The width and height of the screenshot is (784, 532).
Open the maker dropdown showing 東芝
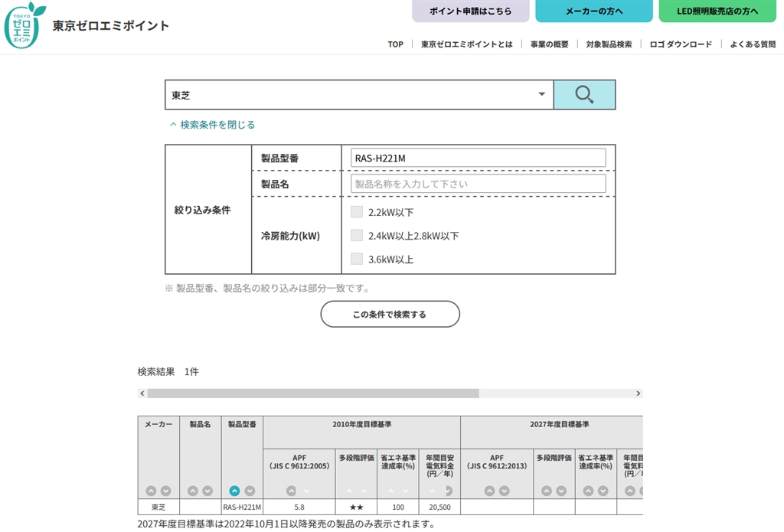[x=359, y=94]
